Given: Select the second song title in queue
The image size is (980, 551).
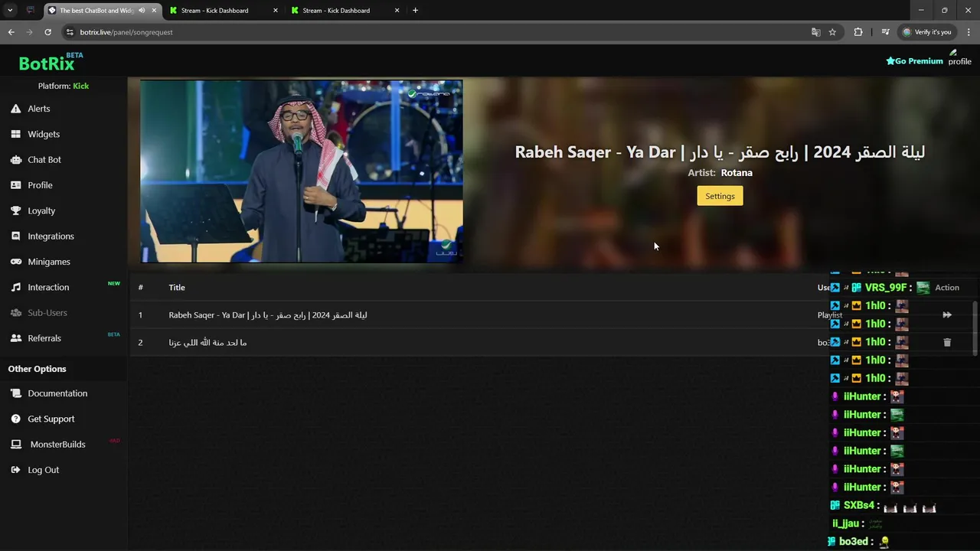Looking at the screenshot, I should (207, 342).
